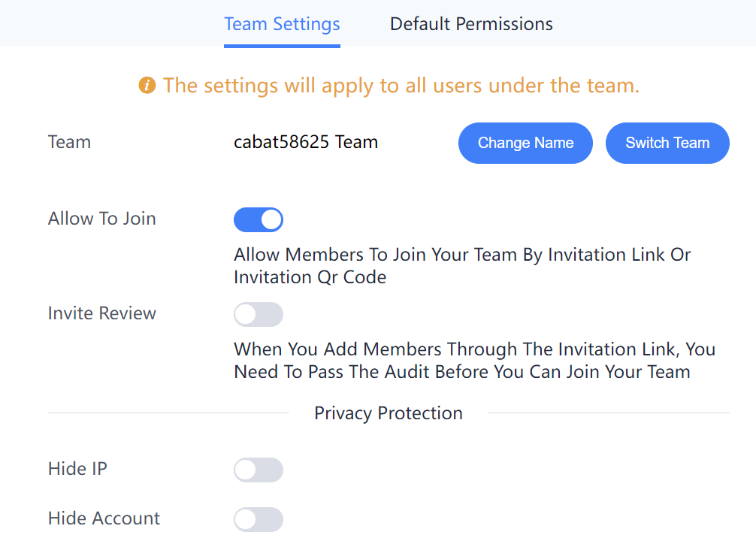The width and height of the screenshot is (756, 544).
Task: Click the Team field label
Action: coord(69,142)
